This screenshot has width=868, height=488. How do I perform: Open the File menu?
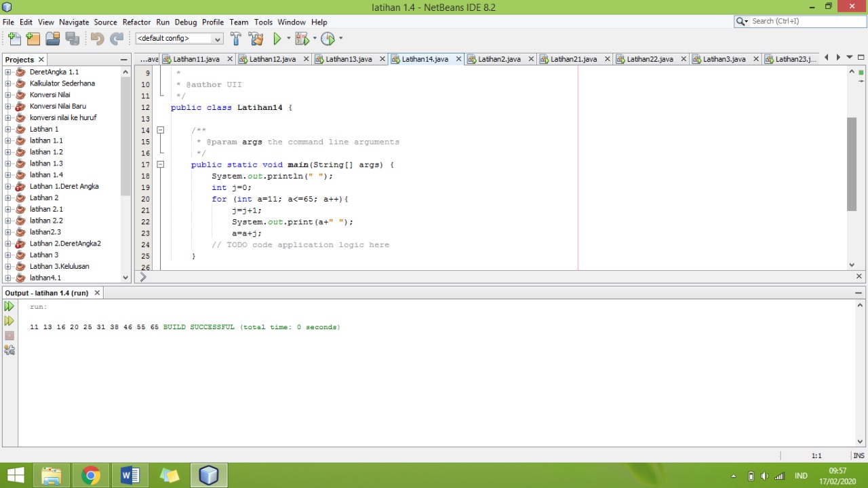coord(8,22)
